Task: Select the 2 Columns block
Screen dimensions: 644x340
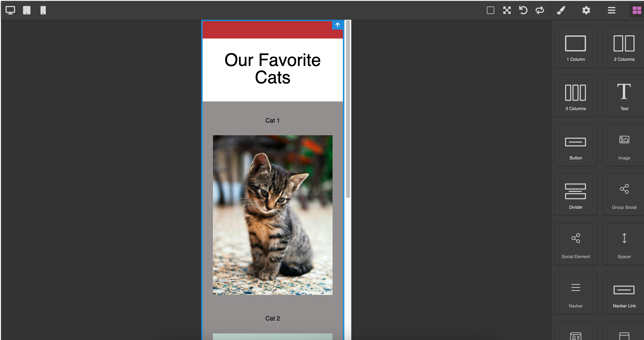Action: [x=624, y=46]
